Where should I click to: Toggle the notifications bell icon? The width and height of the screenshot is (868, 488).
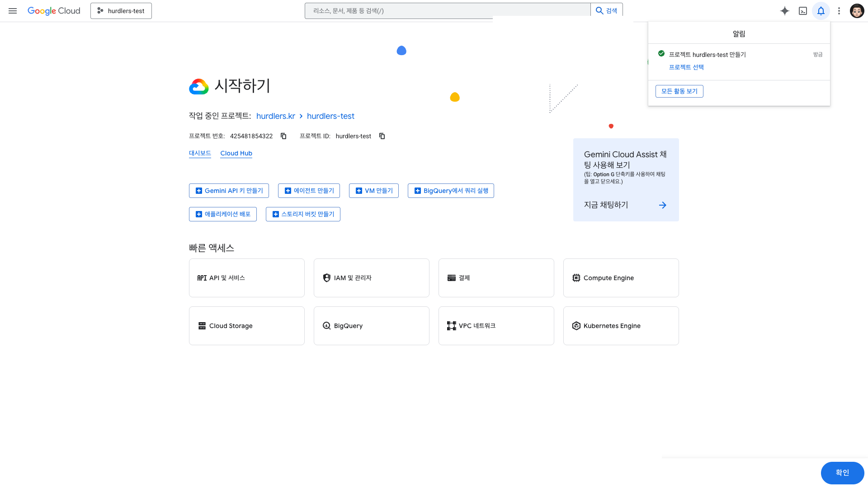coord(821,11)
